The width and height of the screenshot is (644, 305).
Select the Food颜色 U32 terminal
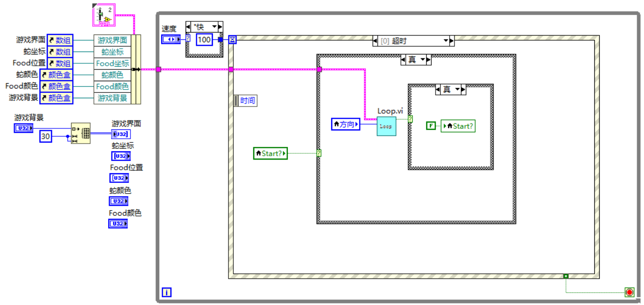118,224
